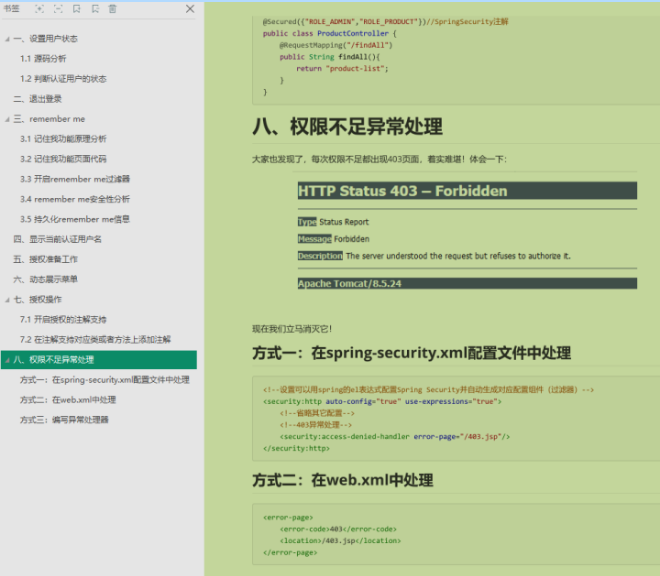Image resolution: width=660 pixels, height=576 pixels.
Task: Go to bookmark 二、退出登录
Action: pos(37,99)
